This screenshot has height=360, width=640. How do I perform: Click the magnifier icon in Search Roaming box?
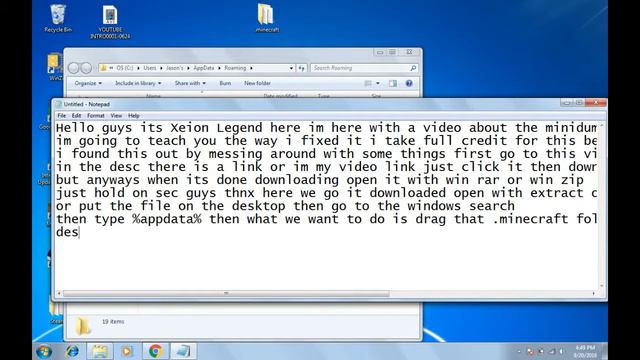tap(413, 68)
